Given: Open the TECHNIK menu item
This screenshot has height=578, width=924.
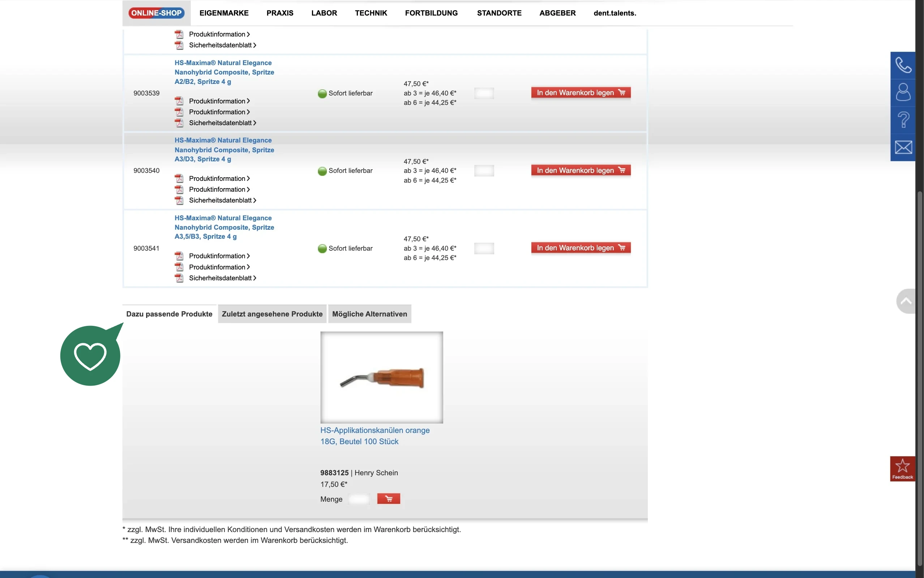Looking at the screenshot, I should pos(371,13).
